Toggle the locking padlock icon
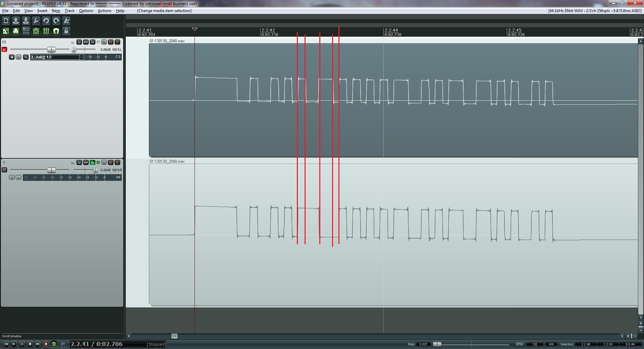This screenshot has height=349, width=644. pos(66,31)
